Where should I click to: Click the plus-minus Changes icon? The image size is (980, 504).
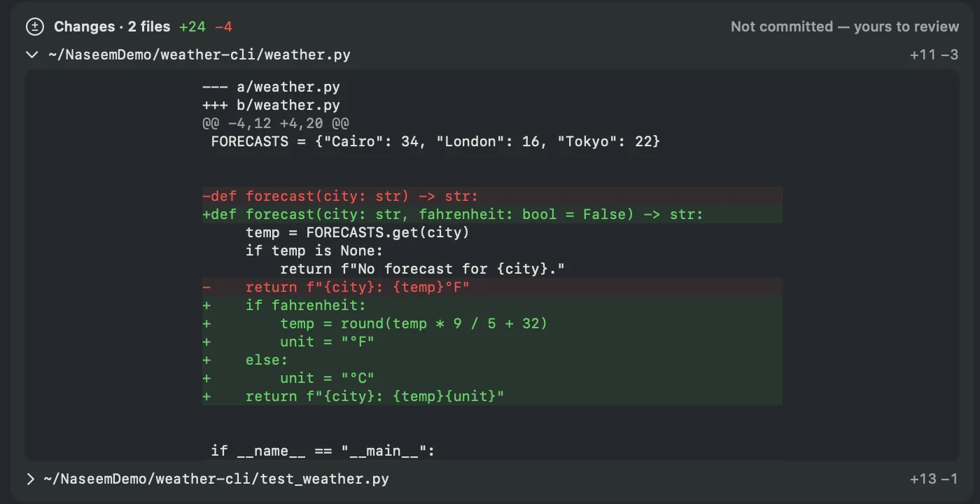point(34,27)
